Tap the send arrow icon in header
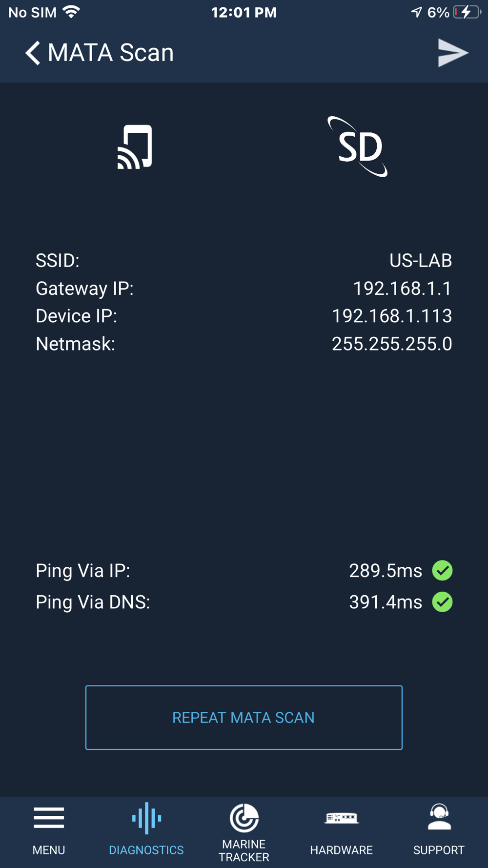The image size is (488, 868). click(x=453, y=53)
